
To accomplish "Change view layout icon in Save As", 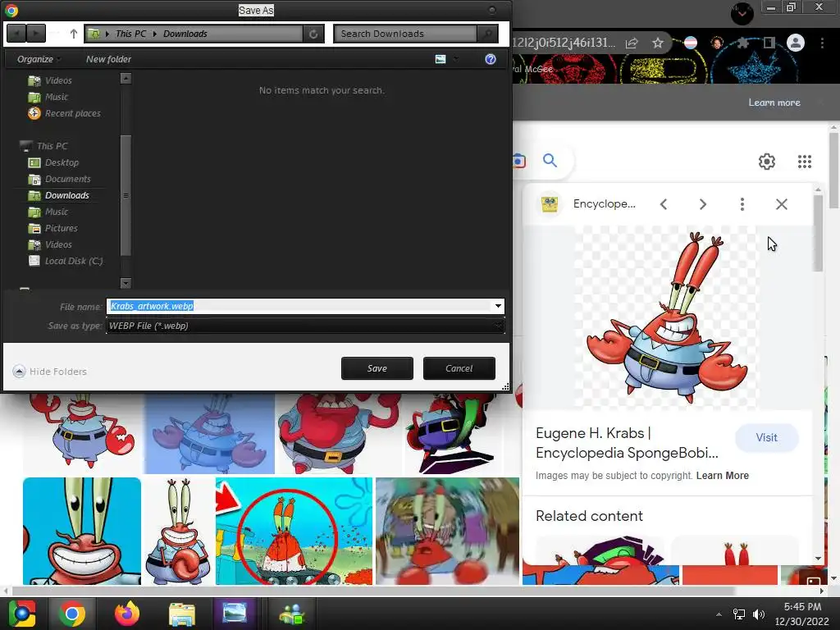I will pos(441,59).
